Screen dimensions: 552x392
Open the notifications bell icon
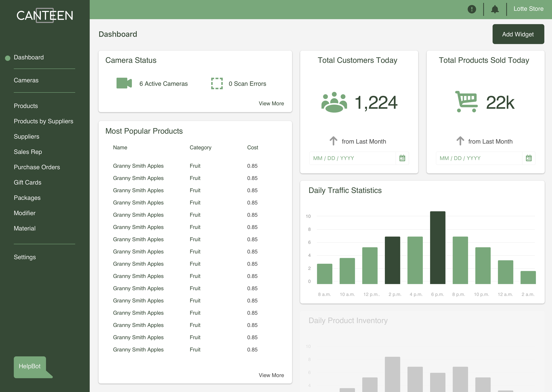tap(495, 9)
